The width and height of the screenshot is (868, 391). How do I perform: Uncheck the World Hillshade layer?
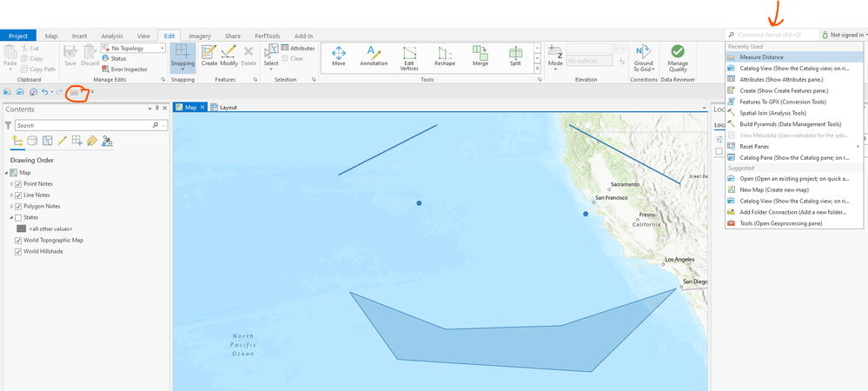click(18, 251)
